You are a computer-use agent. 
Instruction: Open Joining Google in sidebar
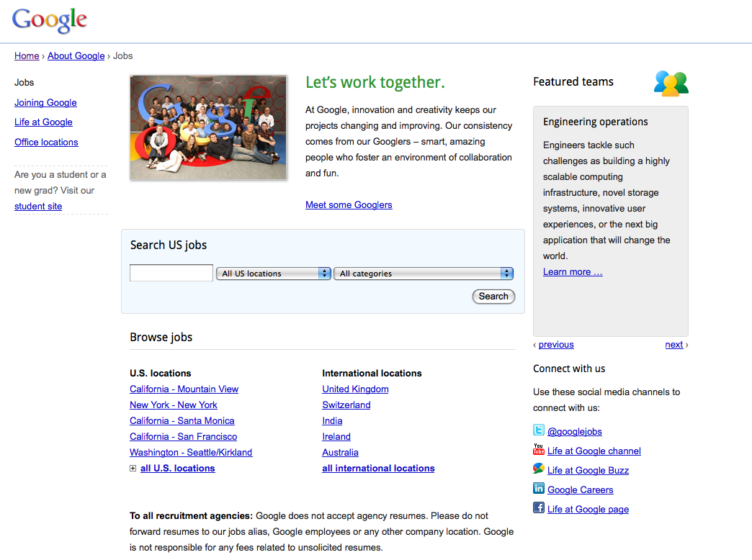(x=45, y=103)
